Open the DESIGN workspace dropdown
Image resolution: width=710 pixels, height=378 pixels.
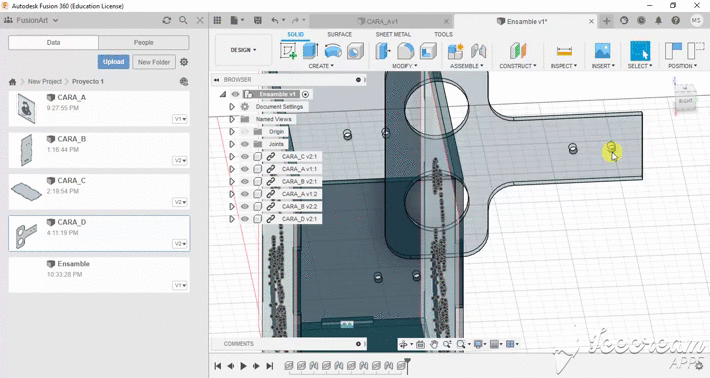pyautogui.click(x=243, y=50)
